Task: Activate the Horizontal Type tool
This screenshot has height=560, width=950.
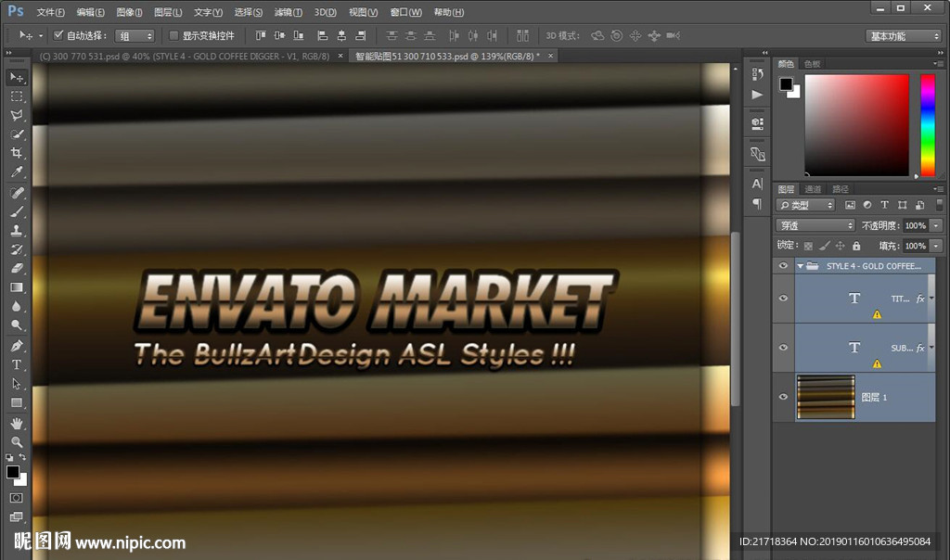Action: pos(17,364)
